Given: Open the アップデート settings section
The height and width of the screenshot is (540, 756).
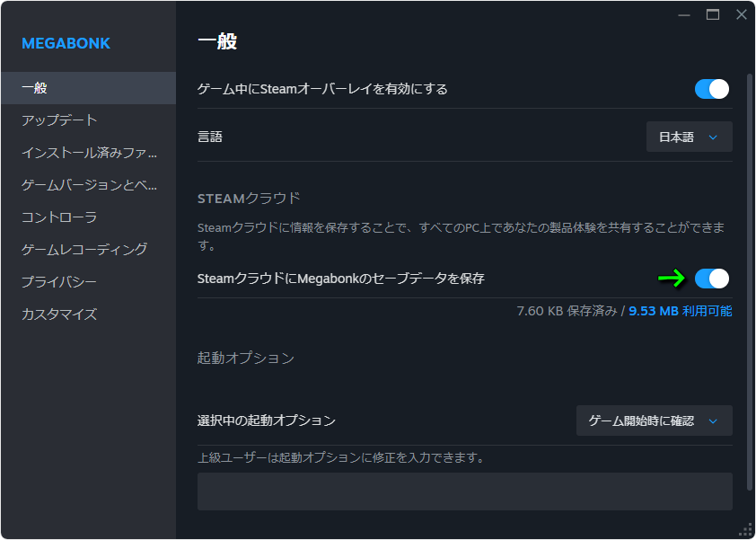Looking at the screenshot, I should tap(59, 120).
